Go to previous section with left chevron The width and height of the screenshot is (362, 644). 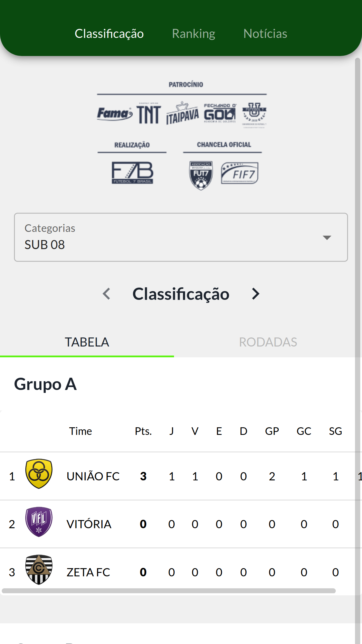coord(107,294)
